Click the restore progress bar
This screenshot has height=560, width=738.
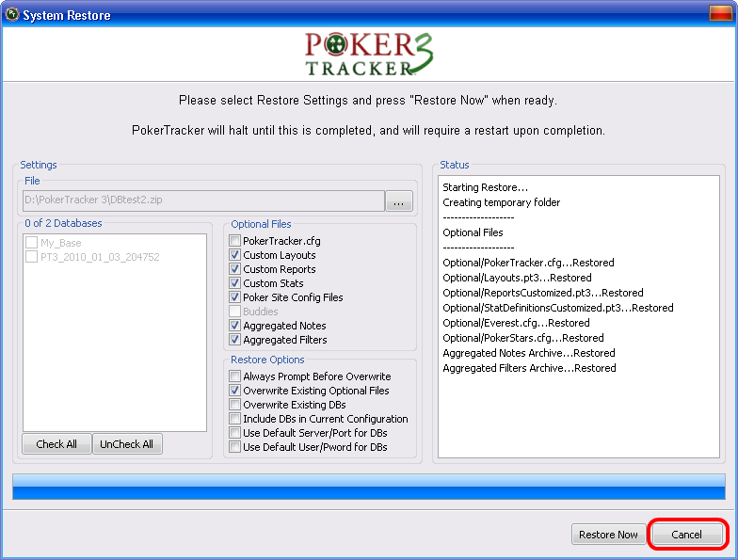[369, 487]
